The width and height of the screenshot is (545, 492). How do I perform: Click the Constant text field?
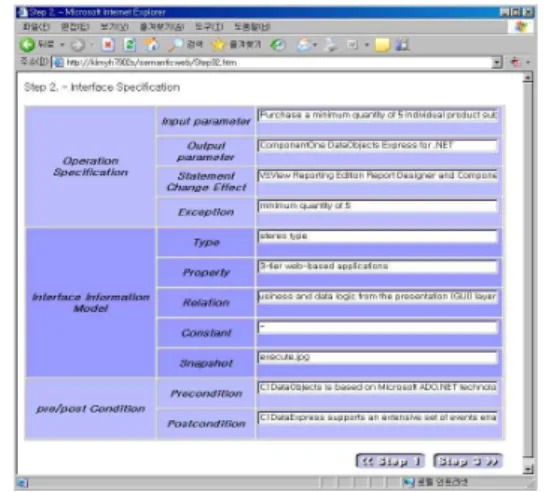377,327
